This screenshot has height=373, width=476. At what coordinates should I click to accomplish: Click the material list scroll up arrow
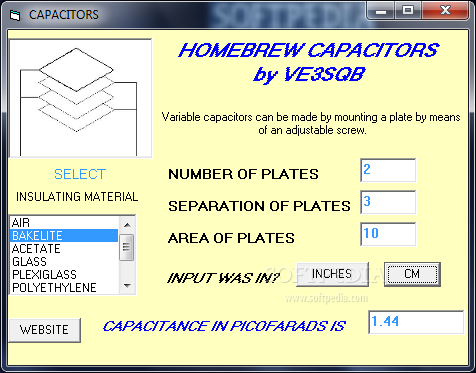(127, 225)
